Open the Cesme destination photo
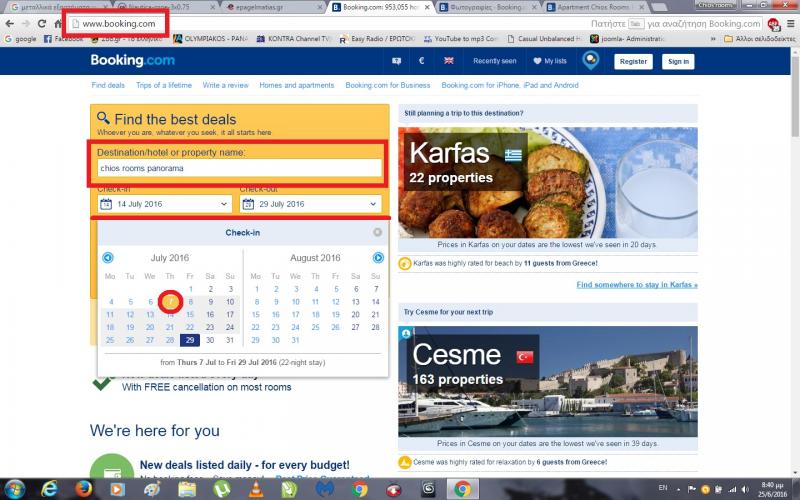This screenshot has height=500, width=800. tap(548, 382)
